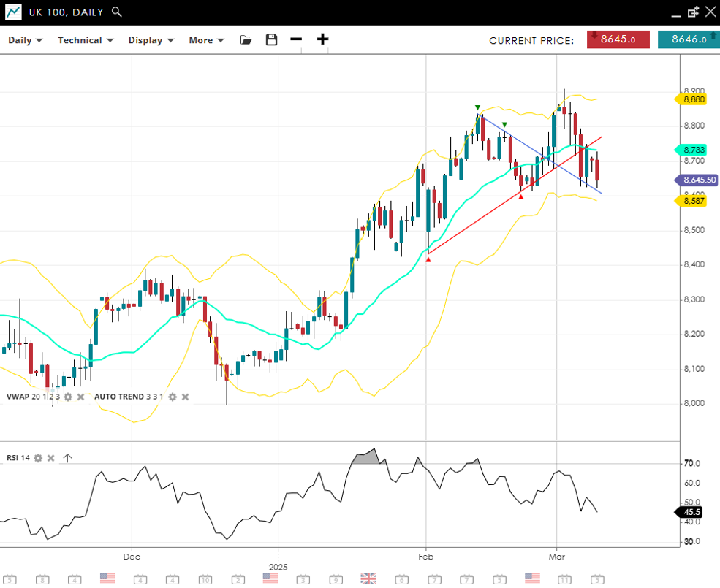Move RSI panel up with arrow icon

[67, 458]
